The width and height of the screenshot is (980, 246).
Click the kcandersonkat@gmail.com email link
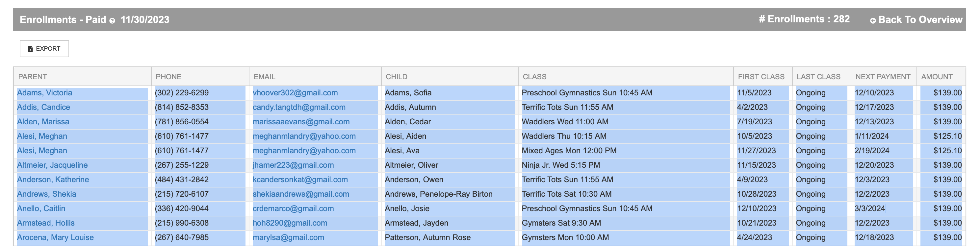300,180
